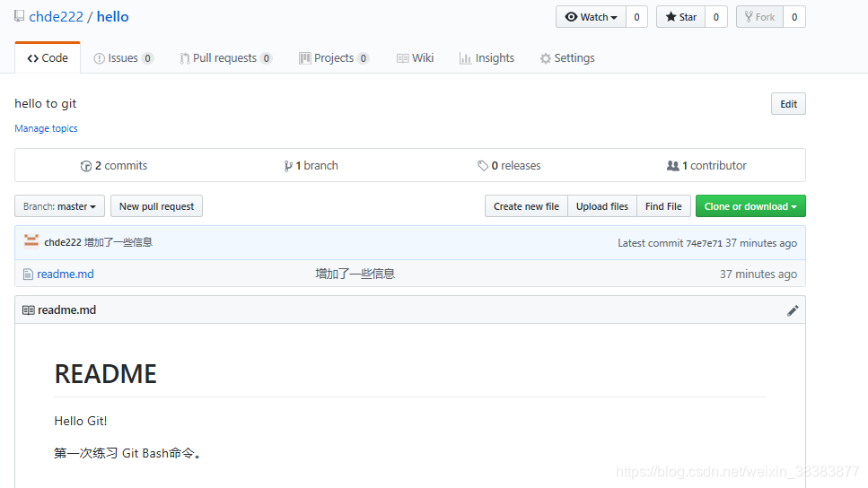Click the Insights graph icon
This screenshot has height=488, width=868.
coord(465,58)
